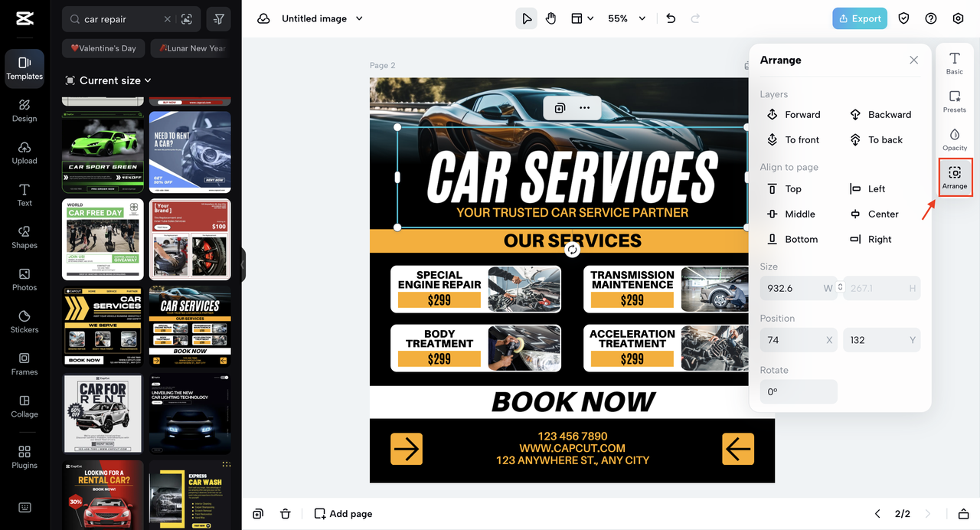Select the Text tool in sidebar
This screenshot has height=530, width=980.
click(x=24, y=195)
